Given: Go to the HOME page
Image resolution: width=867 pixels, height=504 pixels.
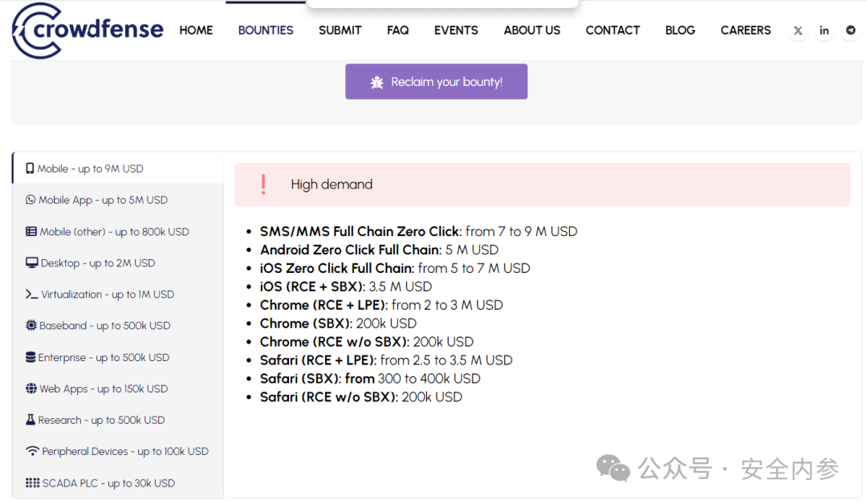Looking at the screenshot, I should [x=196, y=30].
